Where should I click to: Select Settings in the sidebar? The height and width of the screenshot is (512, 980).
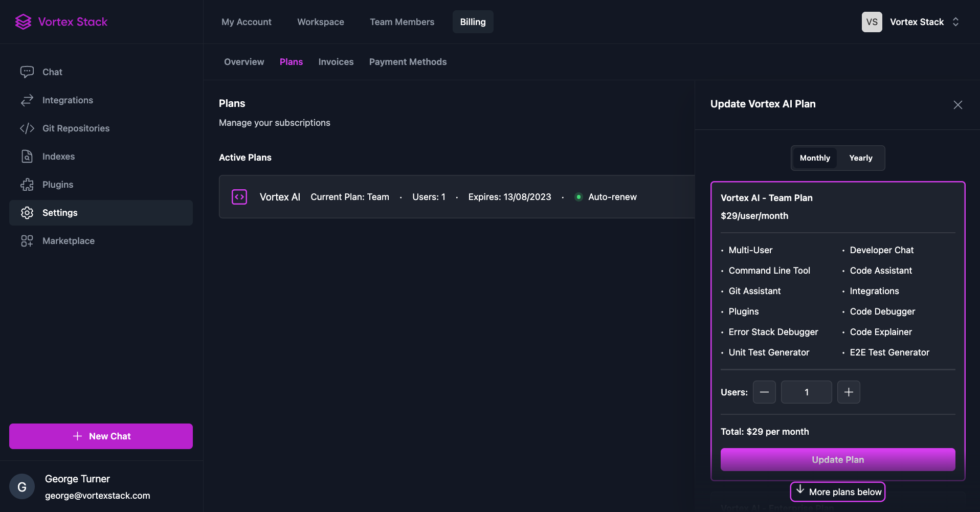point(101,213)
